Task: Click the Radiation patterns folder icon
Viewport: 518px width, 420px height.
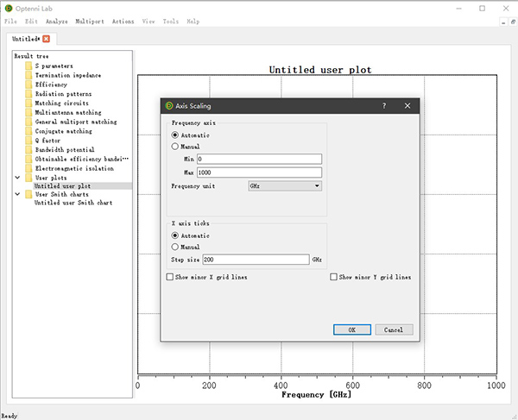Action: [28, 94]
